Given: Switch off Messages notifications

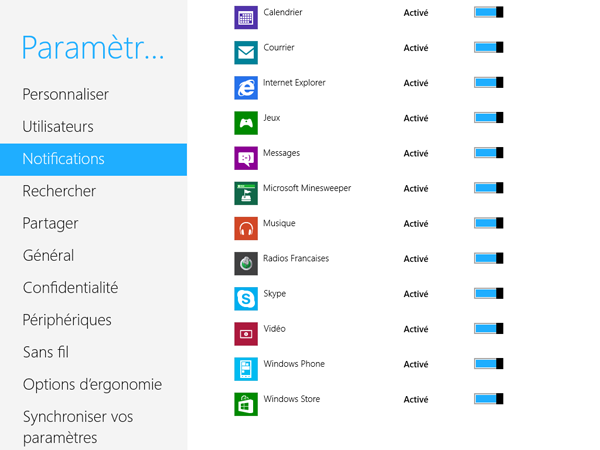Looking at the screenshot, I should [x=488, y=153].
